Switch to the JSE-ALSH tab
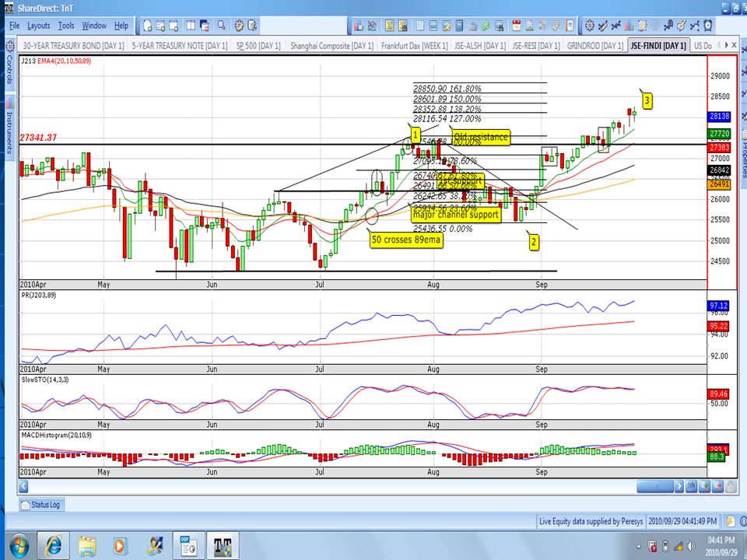 click(480, 46)
